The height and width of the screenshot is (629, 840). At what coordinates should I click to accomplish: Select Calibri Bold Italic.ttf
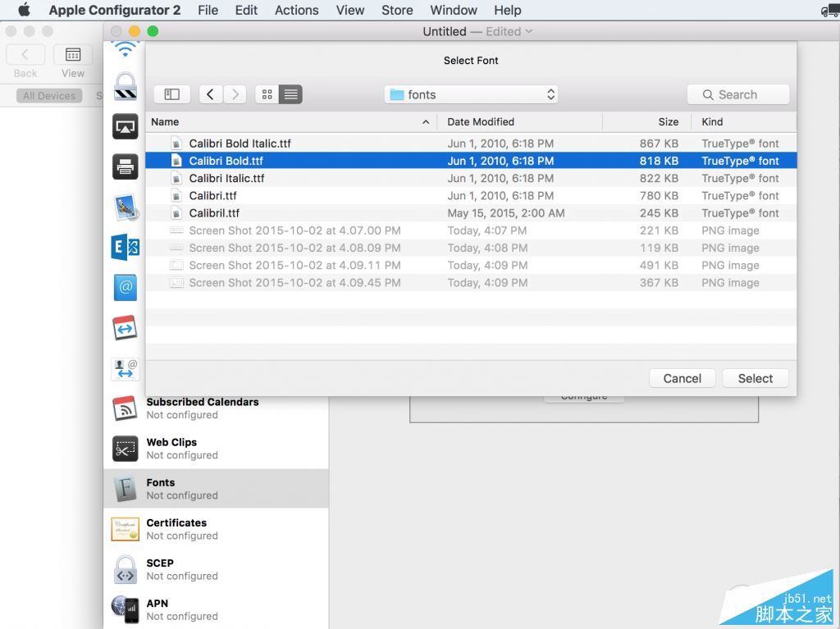(471, 144)
